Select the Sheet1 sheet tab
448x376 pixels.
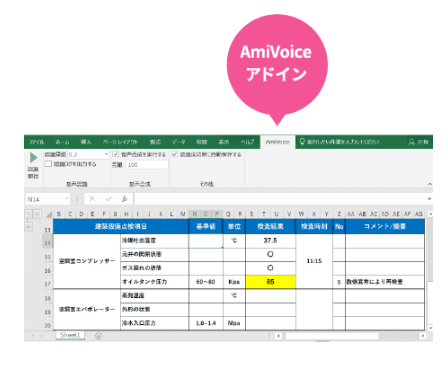point(70,335)
